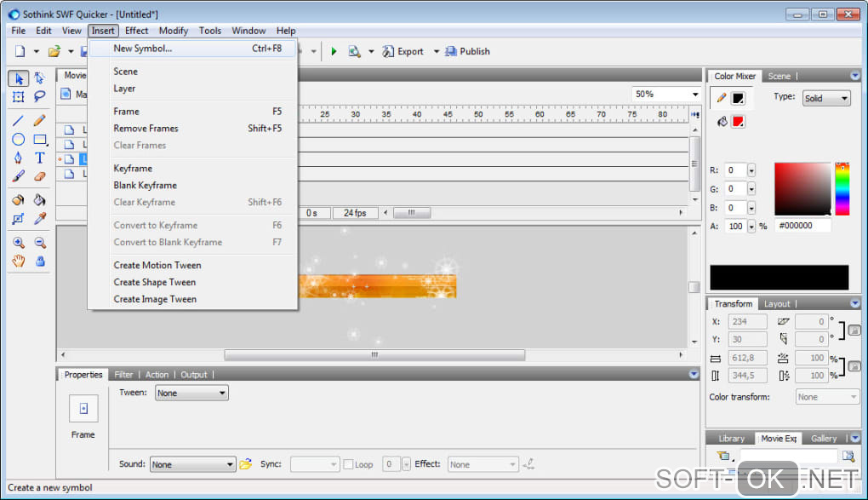Enable the Loop checkbox
This screenshot has height=500, width=868.
pyautogui.click(x=348, y=464)
